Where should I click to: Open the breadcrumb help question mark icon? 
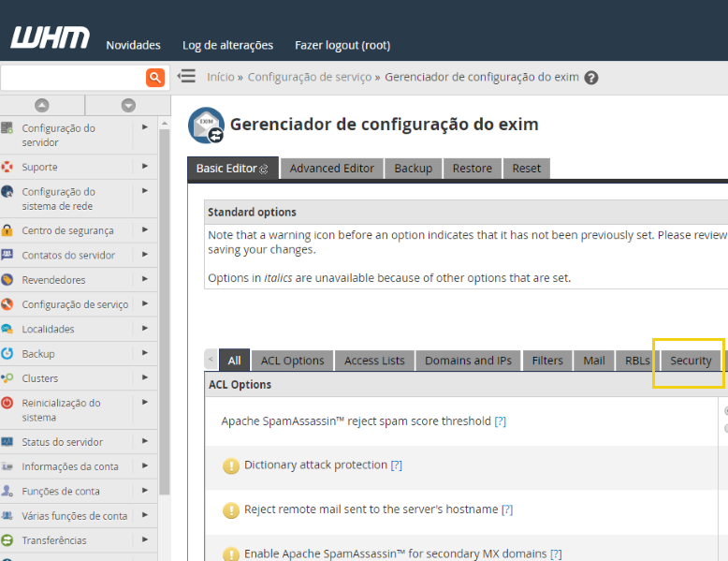[591, 78]
